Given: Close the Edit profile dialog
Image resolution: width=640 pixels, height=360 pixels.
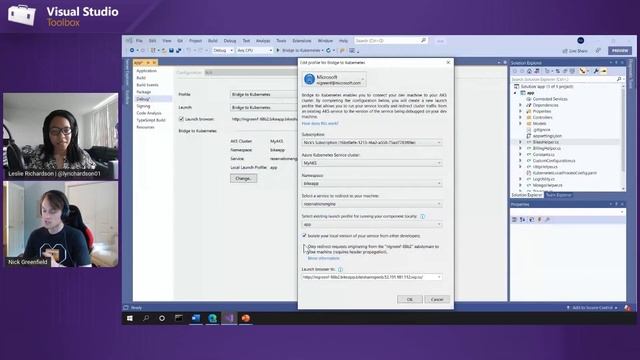Looking at the screenshot, I should (x=448, y=62).
